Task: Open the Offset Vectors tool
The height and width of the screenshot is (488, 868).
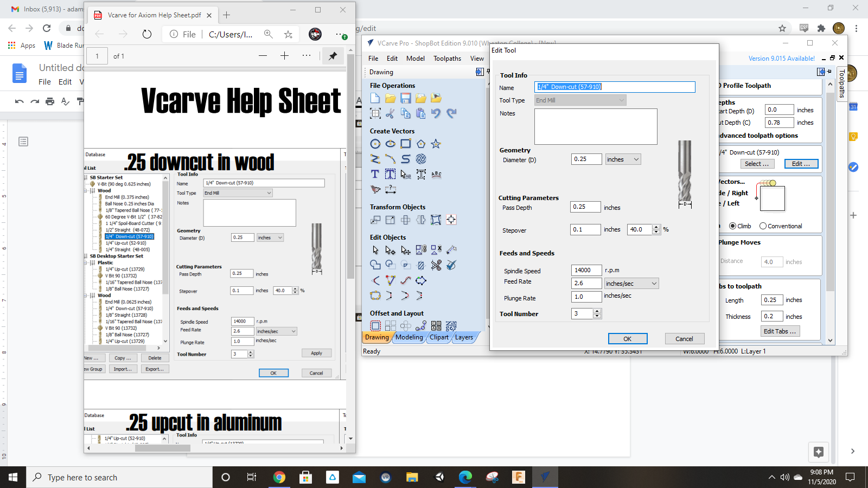Action: coord(375,326)
